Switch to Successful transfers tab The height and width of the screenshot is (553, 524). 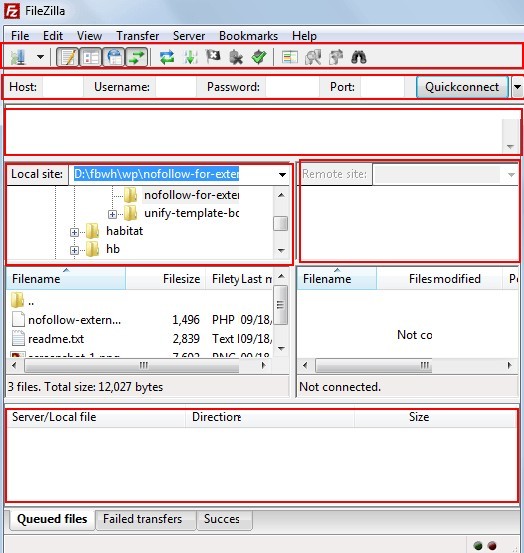point(225,519)
